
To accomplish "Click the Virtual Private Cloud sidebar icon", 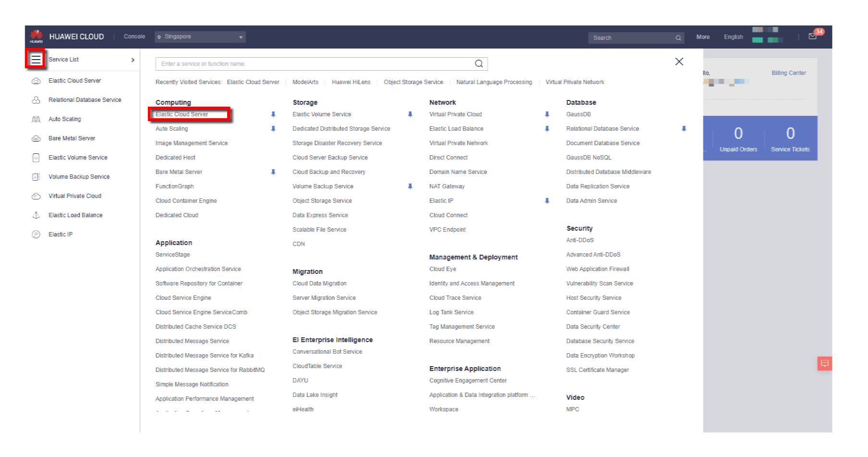I will (x=36, y=196).
